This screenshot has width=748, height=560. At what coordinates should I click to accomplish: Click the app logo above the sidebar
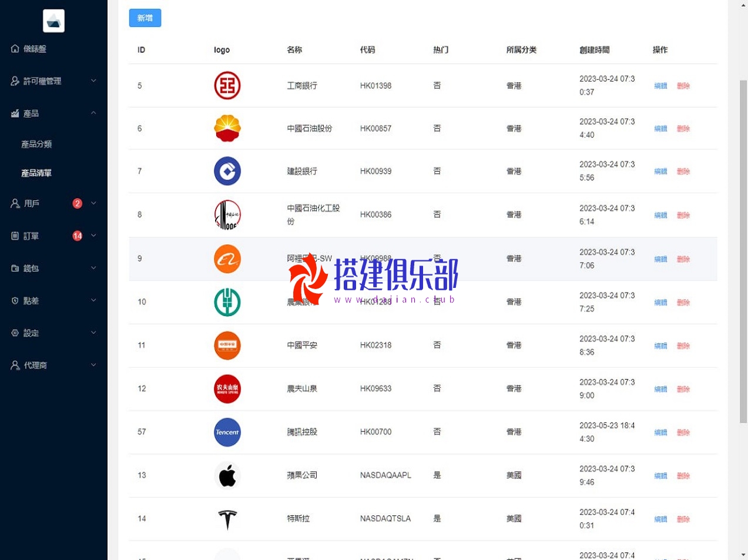click(53, 21)
